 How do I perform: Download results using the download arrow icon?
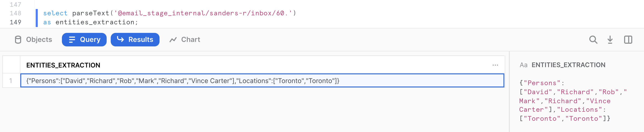(610, 40)
